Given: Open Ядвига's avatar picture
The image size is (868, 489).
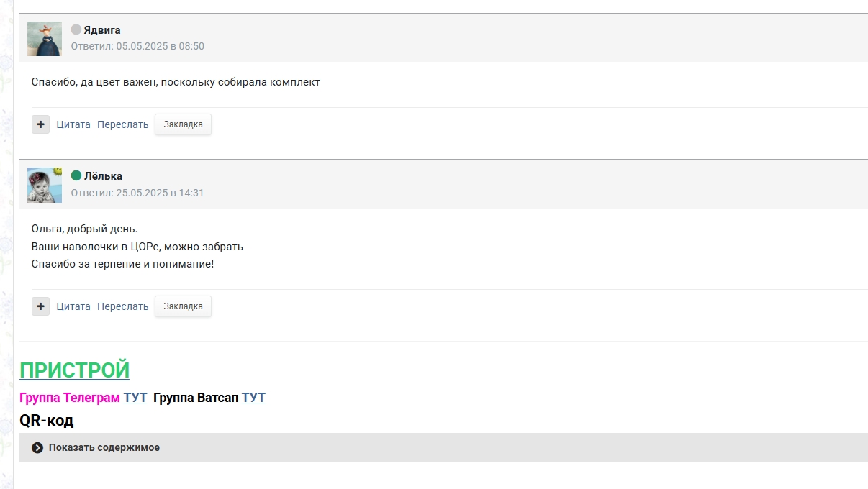Looking at the screenshot, I should click(x=45, y=39).
